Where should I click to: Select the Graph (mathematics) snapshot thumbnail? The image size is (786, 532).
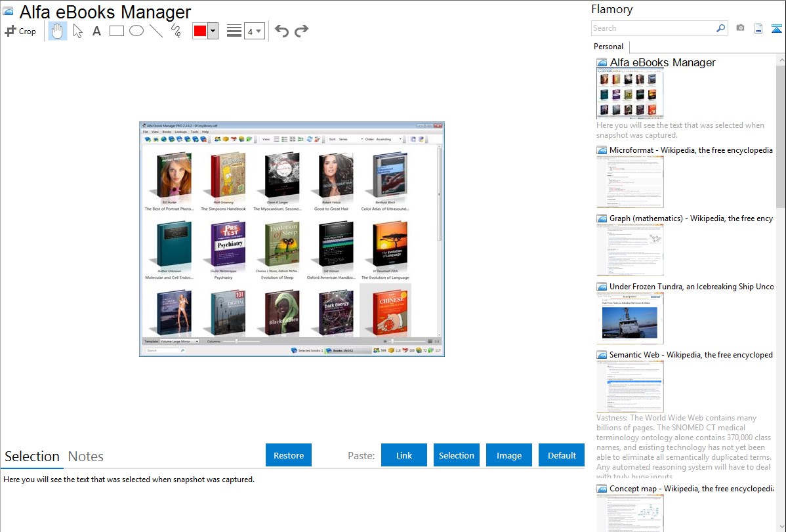coord(630,250)
